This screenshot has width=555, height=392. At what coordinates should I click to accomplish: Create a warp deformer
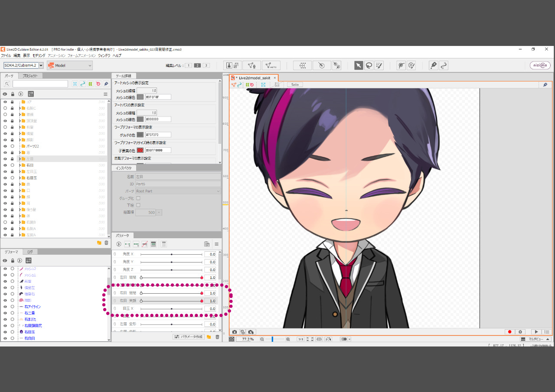302,65
